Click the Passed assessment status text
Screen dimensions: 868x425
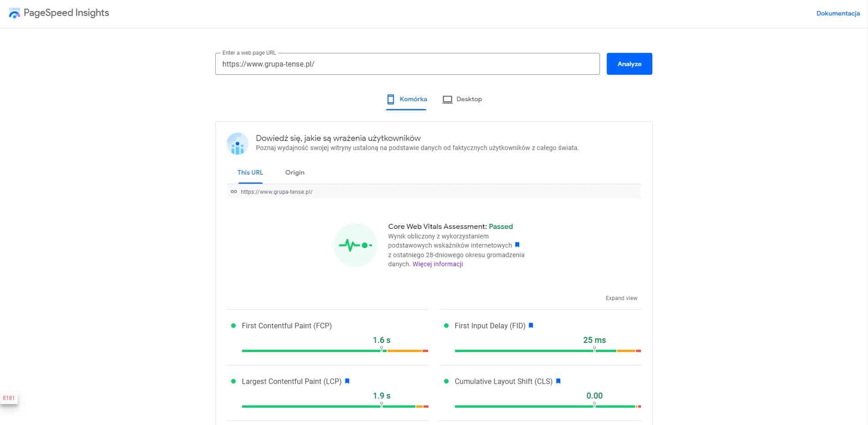pyautogui.click(x=501, y=227)
